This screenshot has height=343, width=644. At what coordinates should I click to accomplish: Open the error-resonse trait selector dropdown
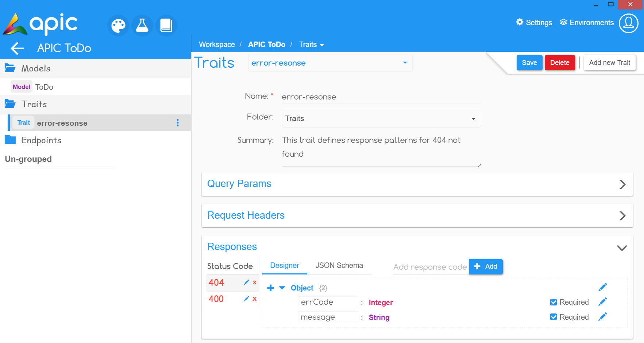[330, 63]
